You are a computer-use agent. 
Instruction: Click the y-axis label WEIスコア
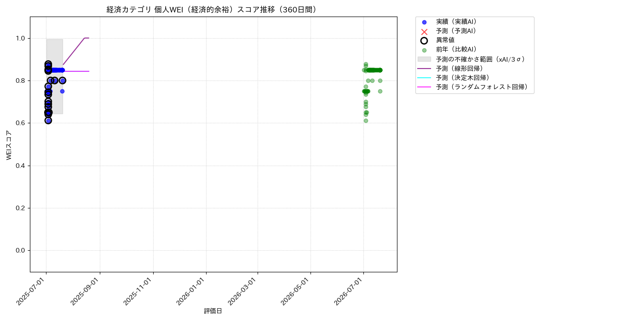[x=9, y=144]
